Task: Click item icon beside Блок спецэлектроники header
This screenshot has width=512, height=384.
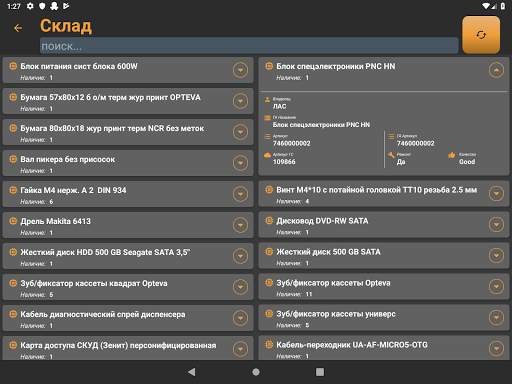Action: 269,66
